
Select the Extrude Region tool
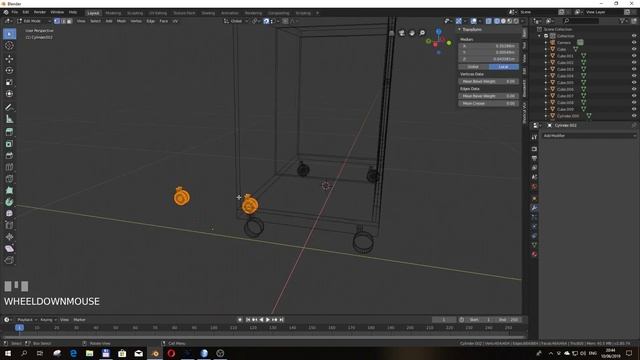9,132
